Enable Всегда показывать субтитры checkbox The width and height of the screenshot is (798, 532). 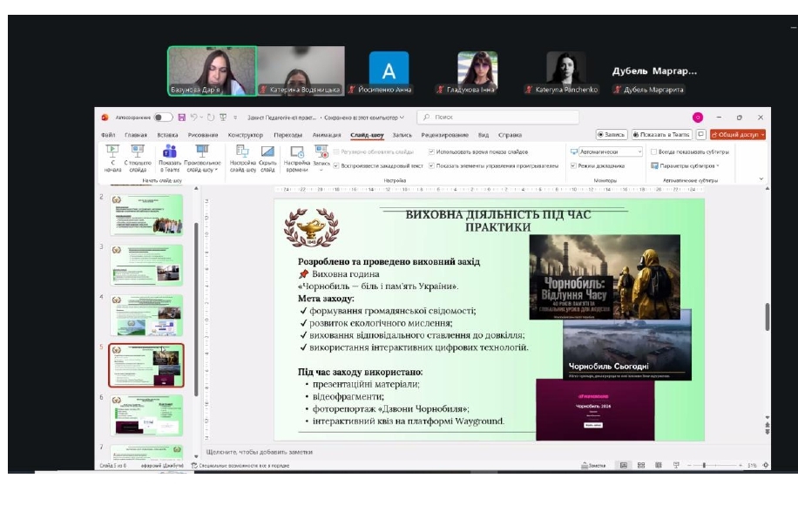click(654, 152)
